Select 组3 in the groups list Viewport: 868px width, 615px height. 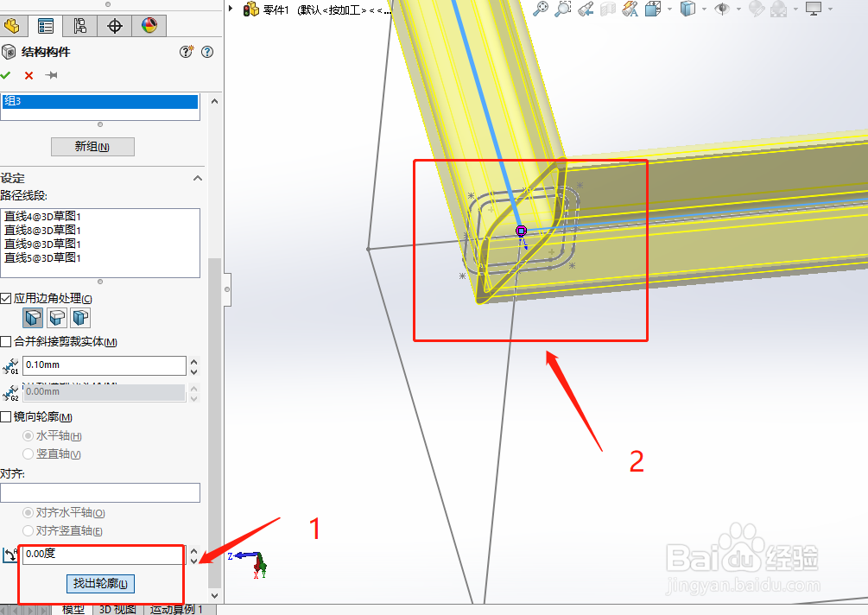[x=100, y=101]
